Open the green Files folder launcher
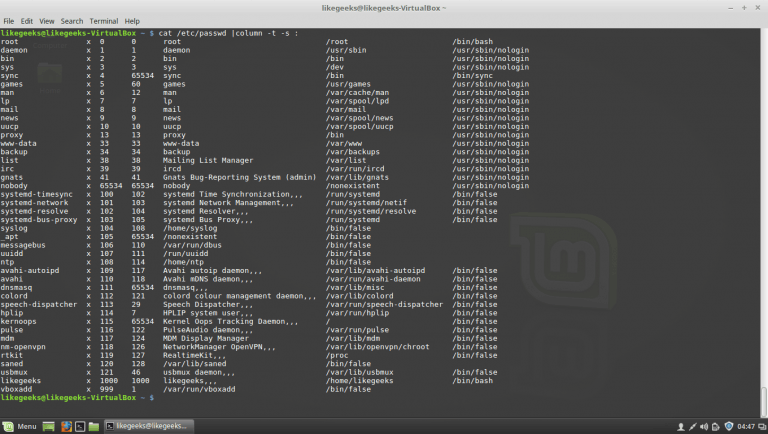The height and width of the screenshot is (434, 768). tap(94, 426)
